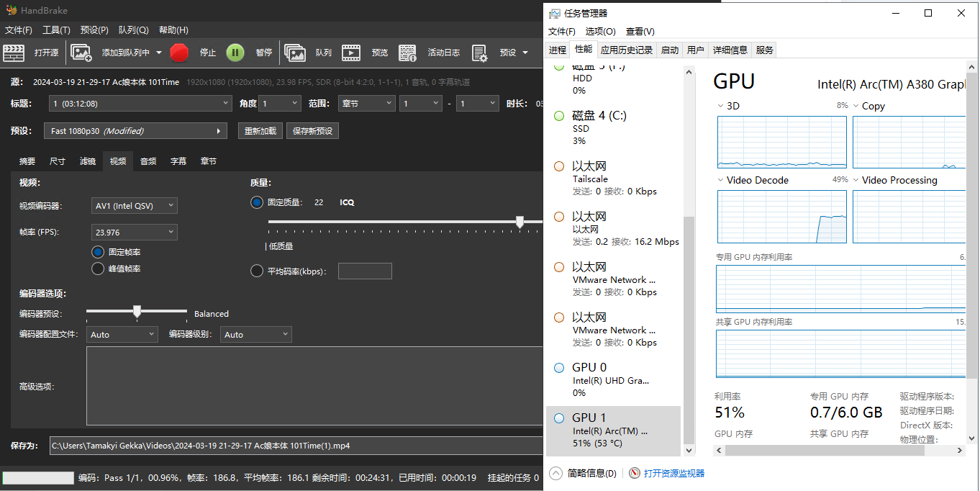Switch to the 进程 tab in Task Manager
980x491 pixels.
click(558, 50)
